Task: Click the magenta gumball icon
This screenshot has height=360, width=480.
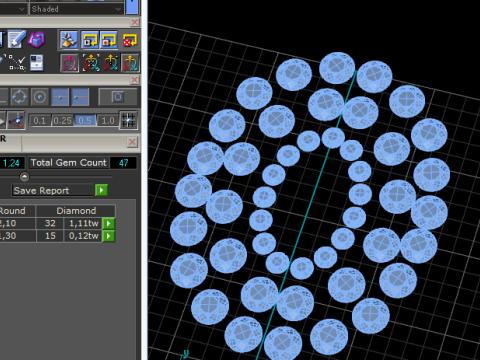Action: (x=69, y=63)
